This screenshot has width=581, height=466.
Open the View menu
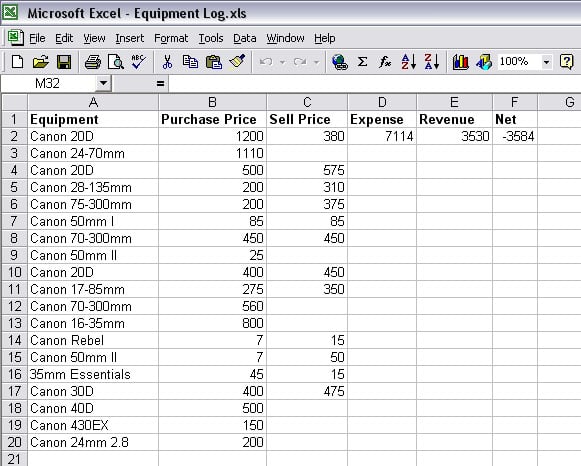(x=94, y=38)
